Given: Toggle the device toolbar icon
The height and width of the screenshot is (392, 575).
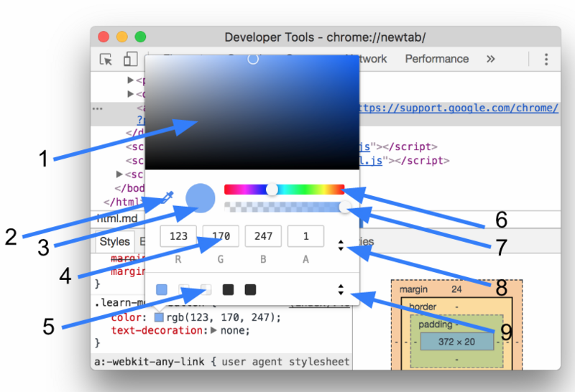Looking at the screenshot, I should pyautogui.click(x=129, y=60).
